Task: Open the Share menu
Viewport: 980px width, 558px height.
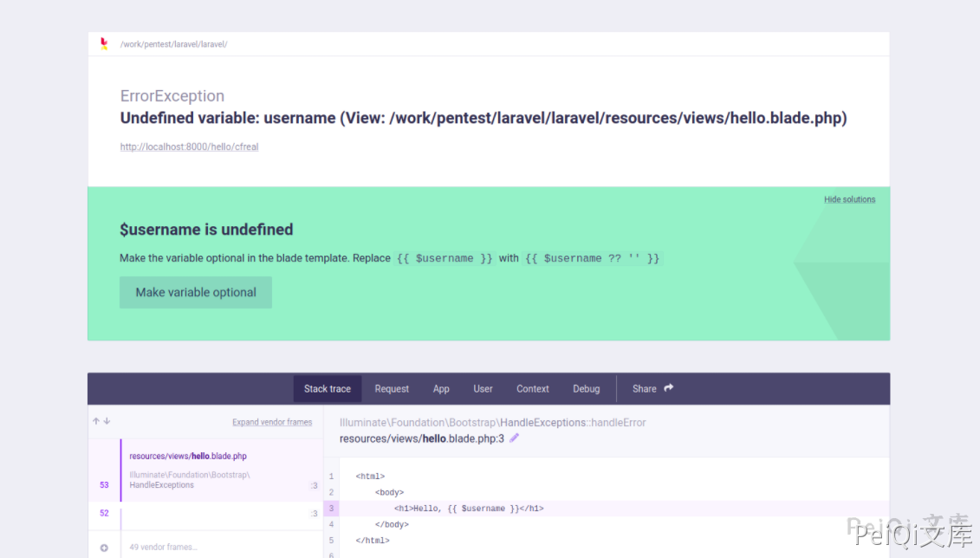Action: [645, 389]
